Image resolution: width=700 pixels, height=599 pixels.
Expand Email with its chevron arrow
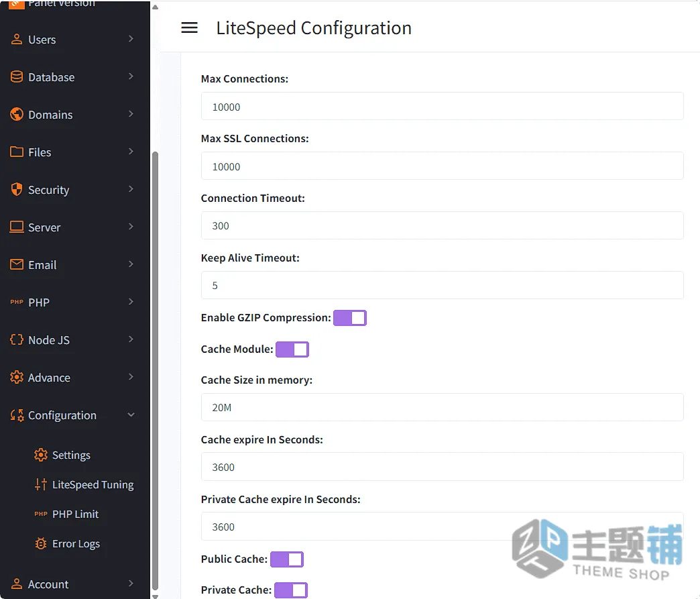(x=131, y=264)
